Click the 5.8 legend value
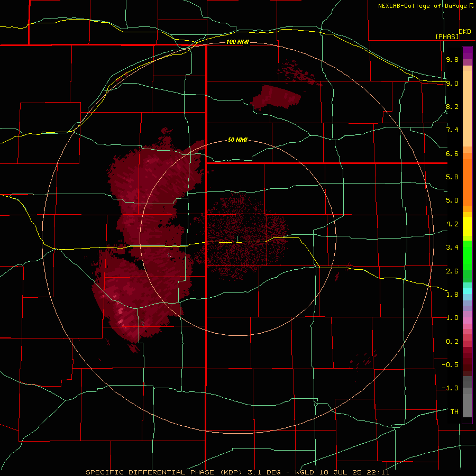The height and width of the screenshot is (476, 476). point(452,177)
